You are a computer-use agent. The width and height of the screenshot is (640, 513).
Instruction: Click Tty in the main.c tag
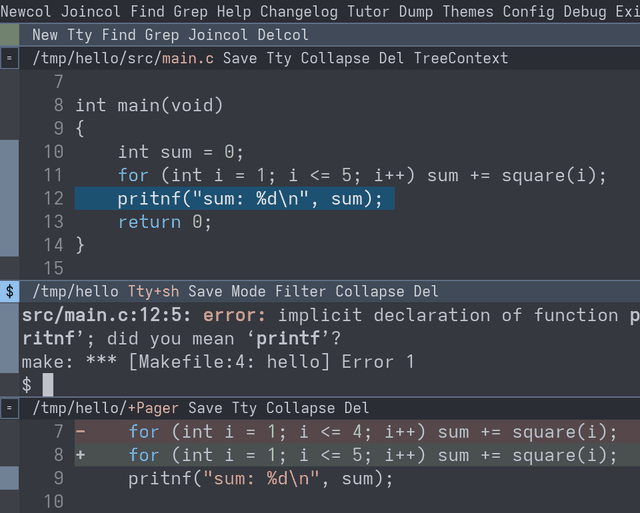[279, 58]
